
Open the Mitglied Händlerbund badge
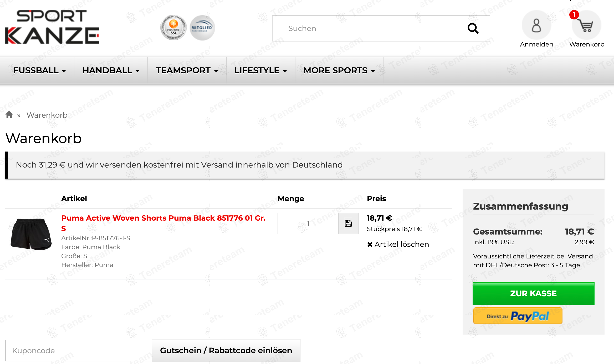(202, 28)
